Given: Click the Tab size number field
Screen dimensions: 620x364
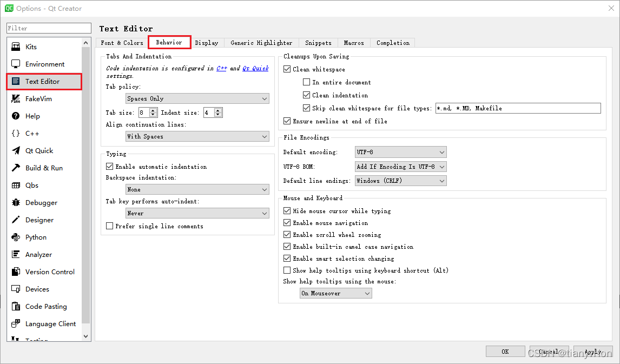Looking at the screenshot, I should [x=143, y=112].
